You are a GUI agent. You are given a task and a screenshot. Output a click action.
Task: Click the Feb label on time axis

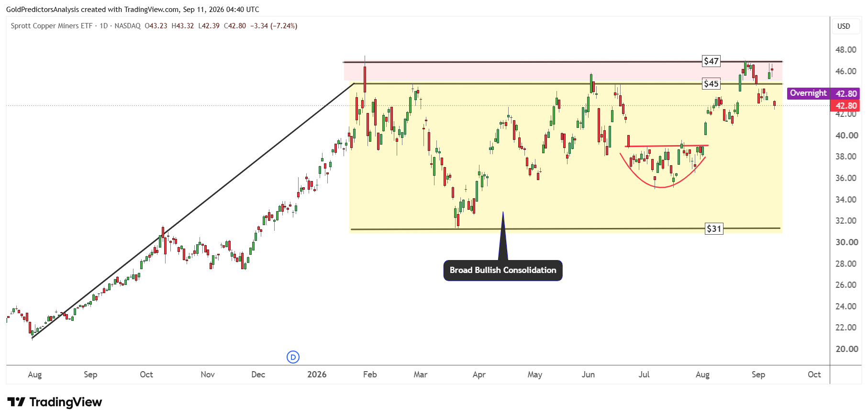370,375
